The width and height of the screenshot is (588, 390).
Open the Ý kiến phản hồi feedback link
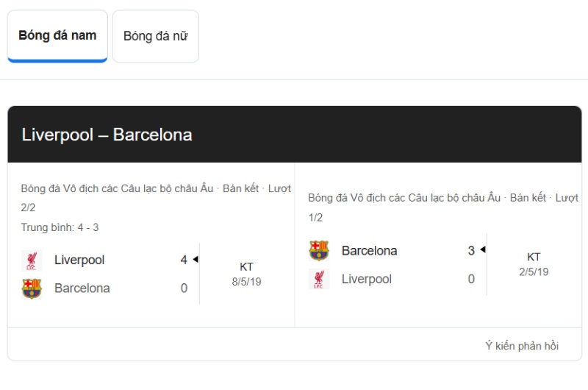click(522, 346)
